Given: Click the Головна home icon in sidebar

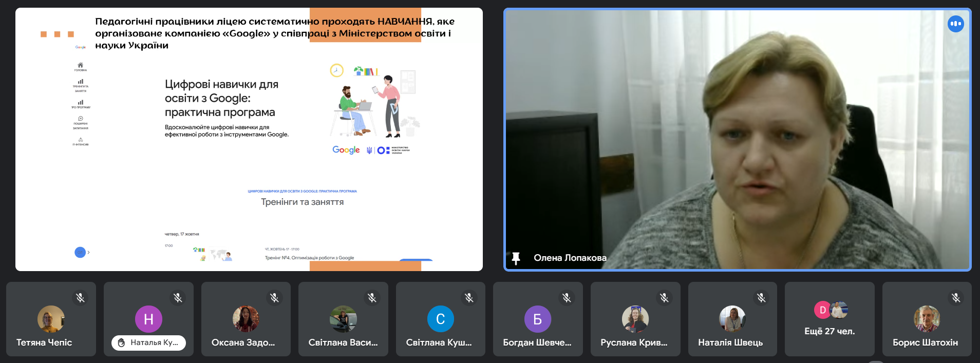Looking at the screenshot, I should click(80, 65).
